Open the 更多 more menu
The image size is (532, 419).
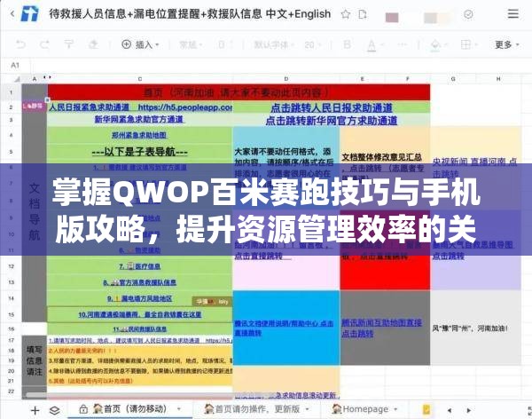pos(507,44)
